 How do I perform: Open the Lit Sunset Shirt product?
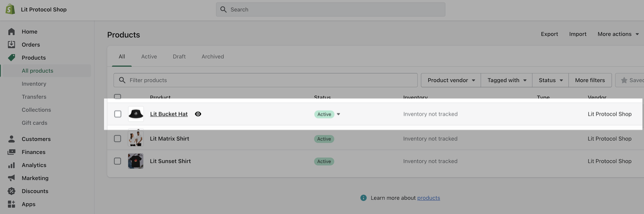[x=170, y=161]
